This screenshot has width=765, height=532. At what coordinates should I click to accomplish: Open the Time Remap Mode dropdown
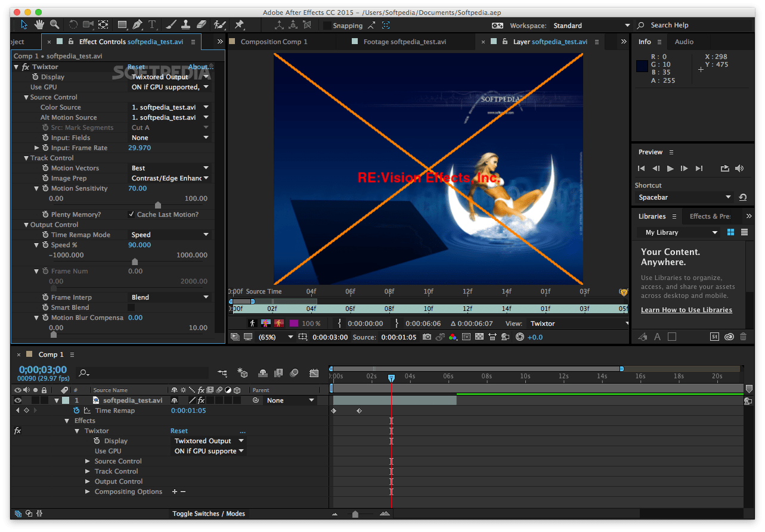(x=170, y=235)
